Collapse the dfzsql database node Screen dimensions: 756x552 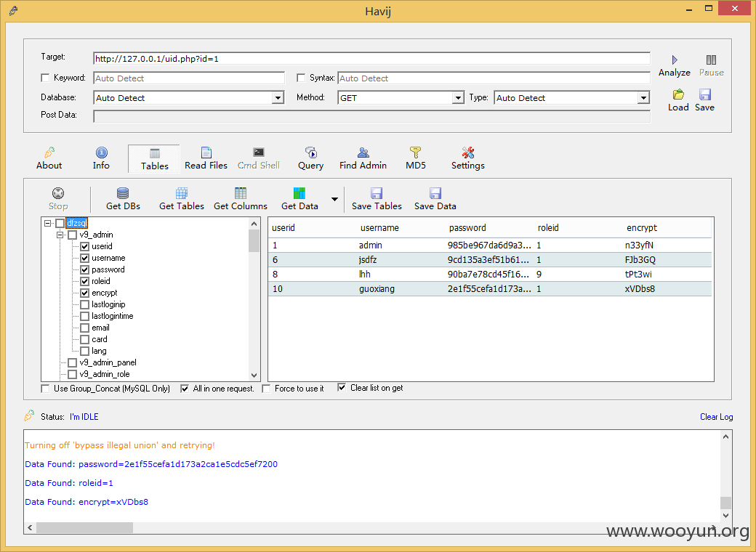point(48,223)
